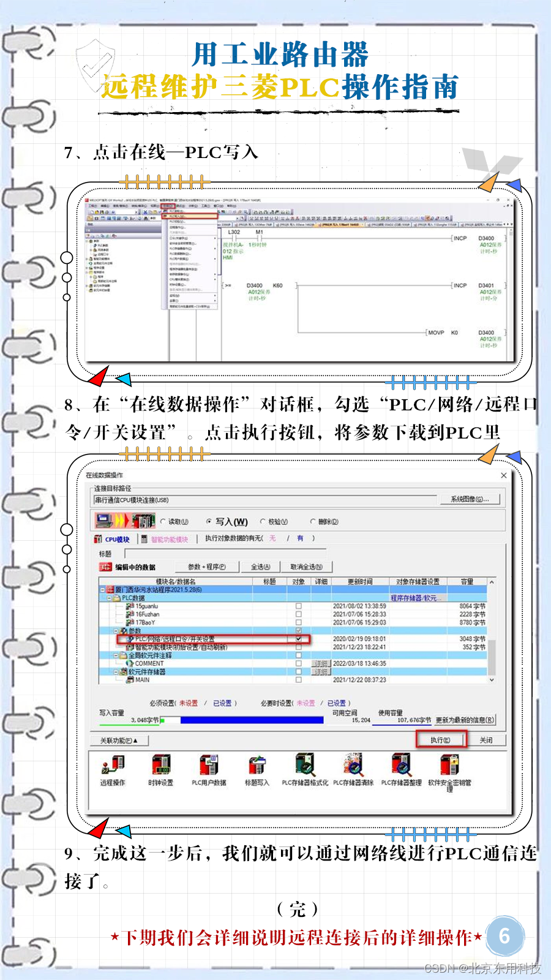
Task: Tick the checkbox for 15guanlu
Action: point(299,606)
